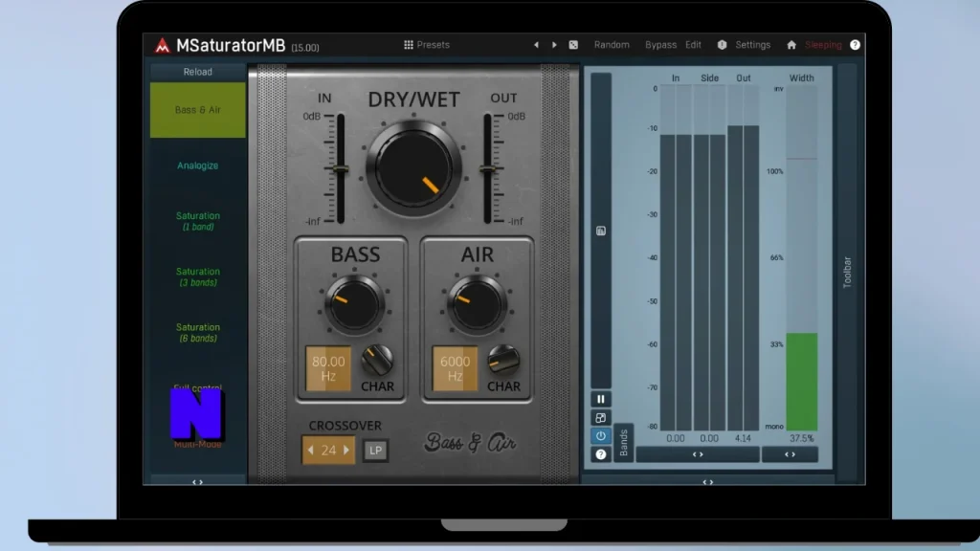
Task: Click the Width value 37.5%
Action: pyautogui.click(x=802, y=438)
